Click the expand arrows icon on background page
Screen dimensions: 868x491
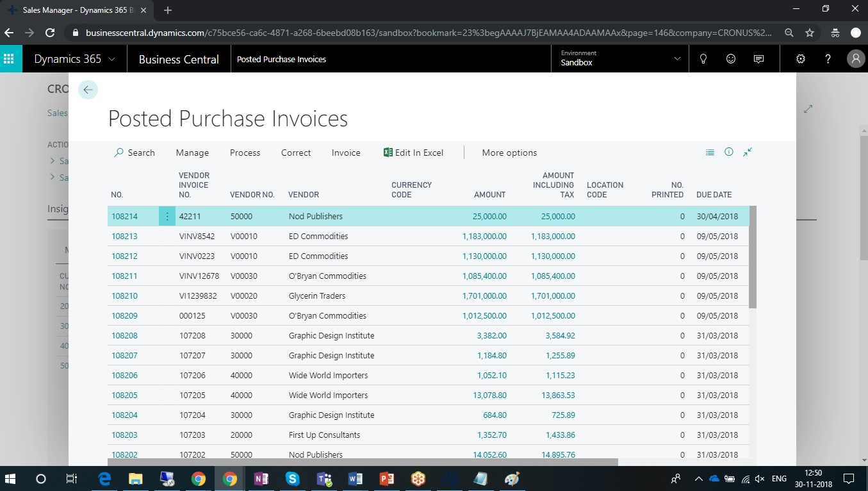[808, 109]
